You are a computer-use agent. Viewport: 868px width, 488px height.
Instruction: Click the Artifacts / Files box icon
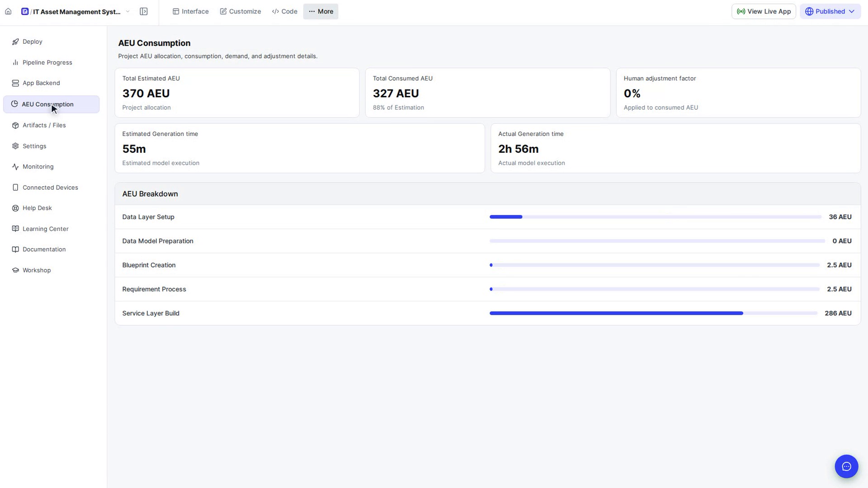[15, 125]
